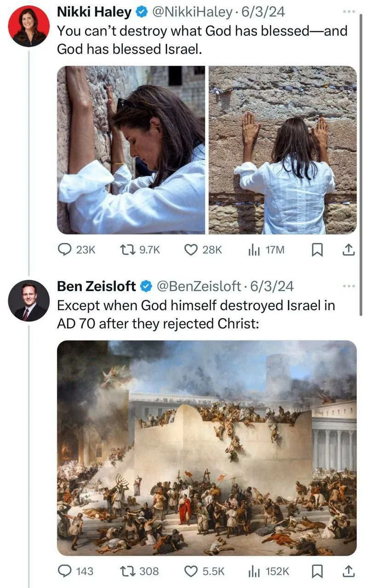The width and height of the screenshot is (365, 588).
Task: Bookmark Ben Zeisloft's tweet
Action: tap(317, 571)
